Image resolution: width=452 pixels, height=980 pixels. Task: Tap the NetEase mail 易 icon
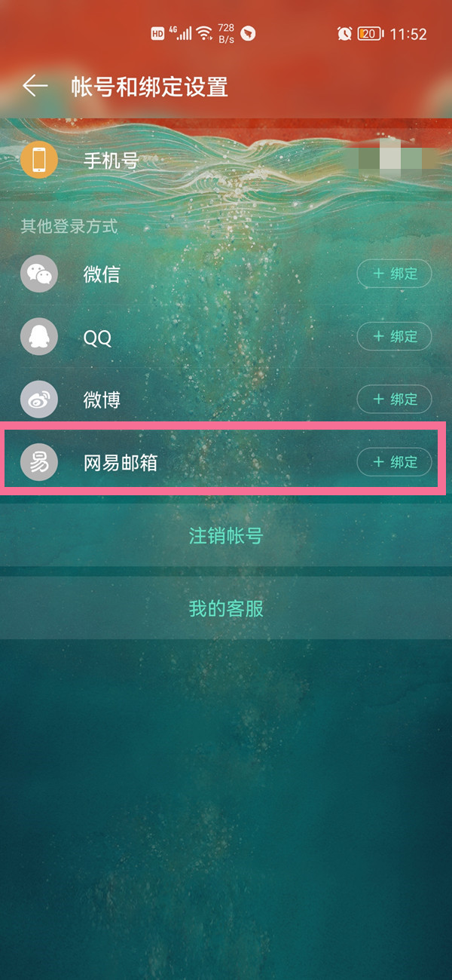39,462
